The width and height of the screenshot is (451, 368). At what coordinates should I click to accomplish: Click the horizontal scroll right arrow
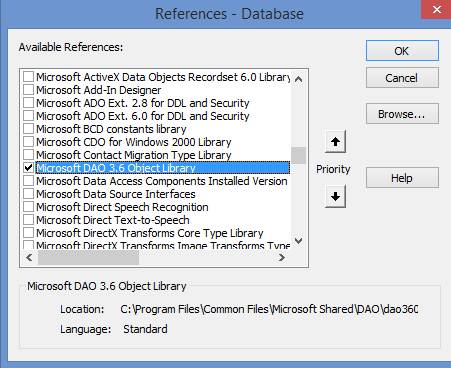click(282, 257)
